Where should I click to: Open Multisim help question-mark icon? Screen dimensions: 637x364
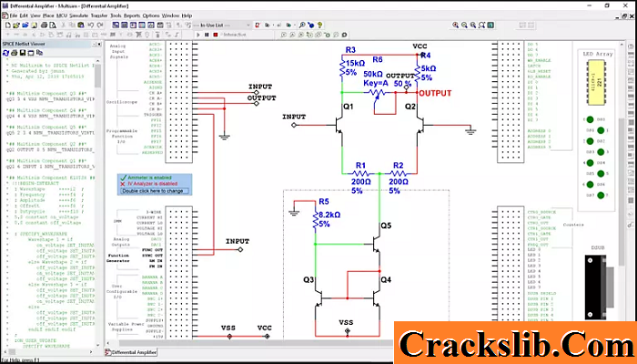tap(319, 25)
